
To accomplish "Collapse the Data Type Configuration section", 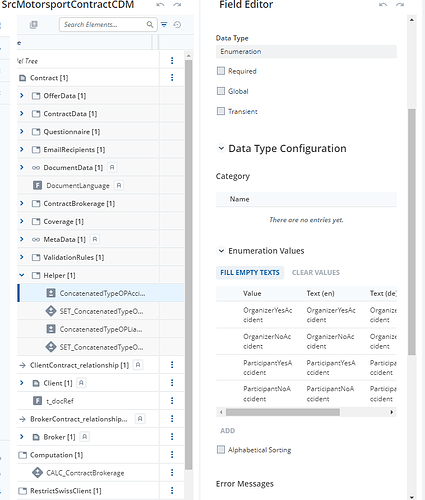I will [221, 148].
